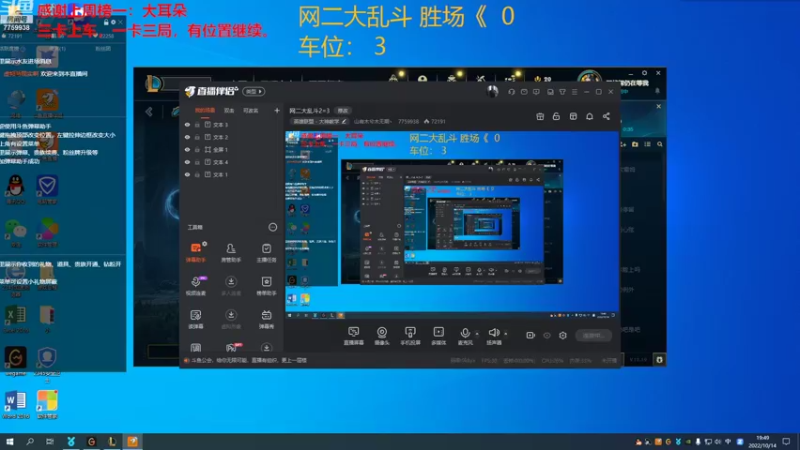Screen dimensions: 800x450
Task: Add 手机投屏 phone casting source
Action: 410,336
